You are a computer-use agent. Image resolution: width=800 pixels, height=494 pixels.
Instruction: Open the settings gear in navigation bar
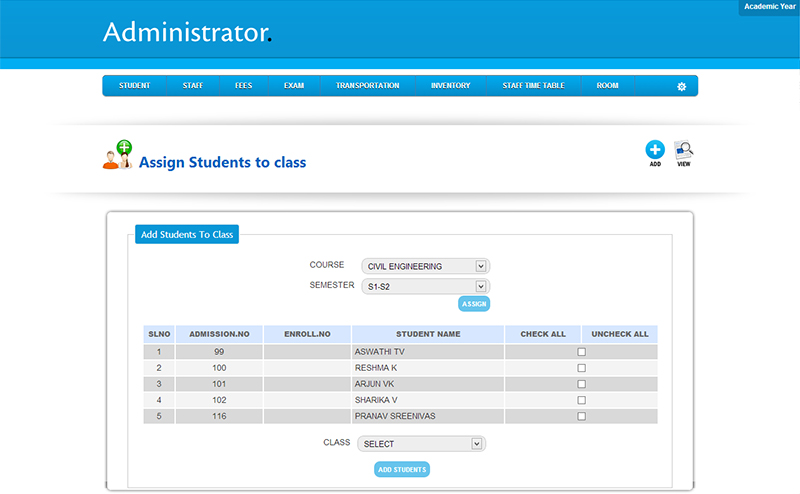click(682, 87)
